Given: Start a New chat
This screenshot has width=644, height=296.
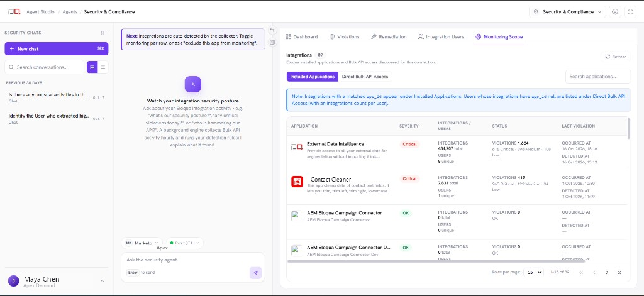Looking at the screenshot, I should pos(57,49).
